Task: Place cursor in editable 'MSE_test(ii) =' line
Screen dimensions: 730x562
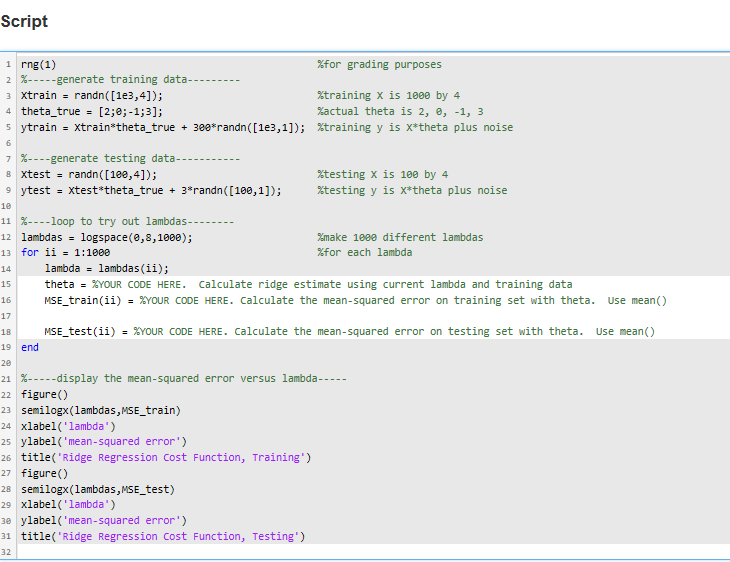Action: tap(373, 332)
